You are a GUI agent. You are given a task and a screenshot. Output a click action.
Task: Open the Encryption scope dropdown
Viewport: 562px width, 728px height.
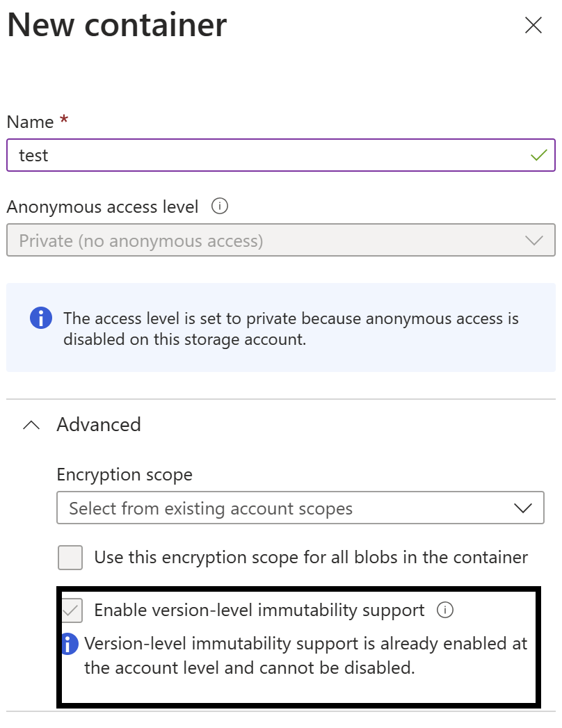tap(300, 508)
